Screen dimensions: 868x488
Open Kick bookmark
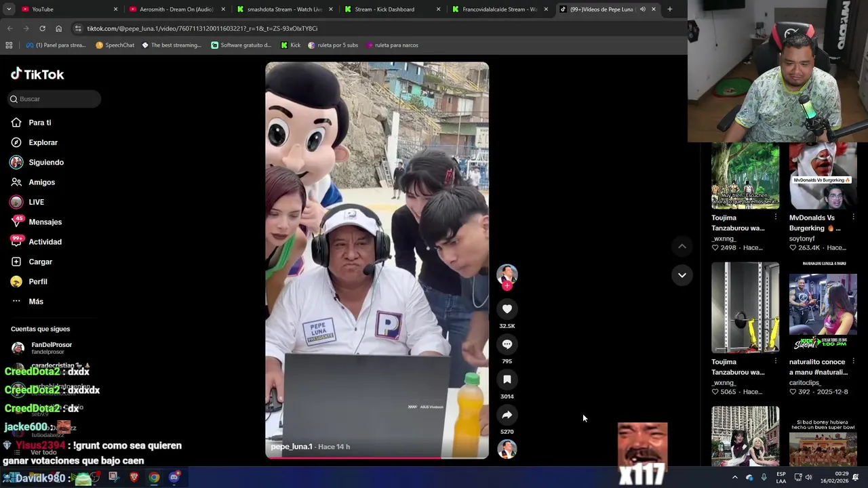[290, 45]
